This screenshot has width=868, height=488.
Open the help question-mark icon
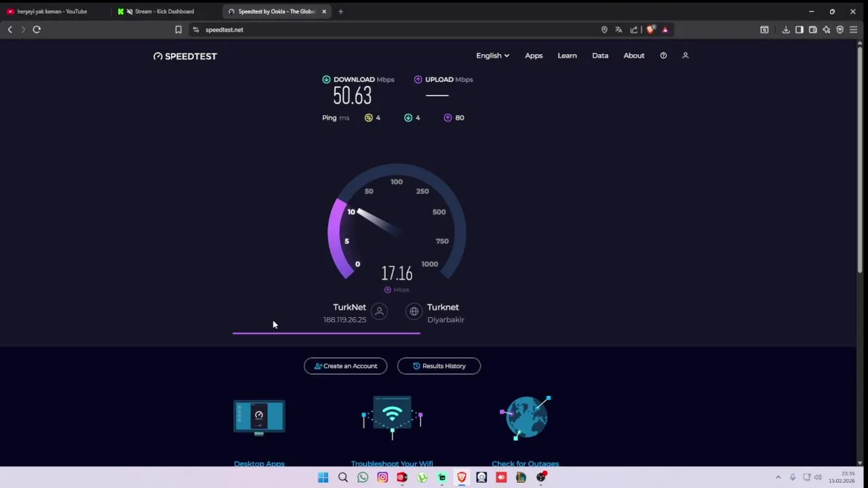tap(663, 56)
